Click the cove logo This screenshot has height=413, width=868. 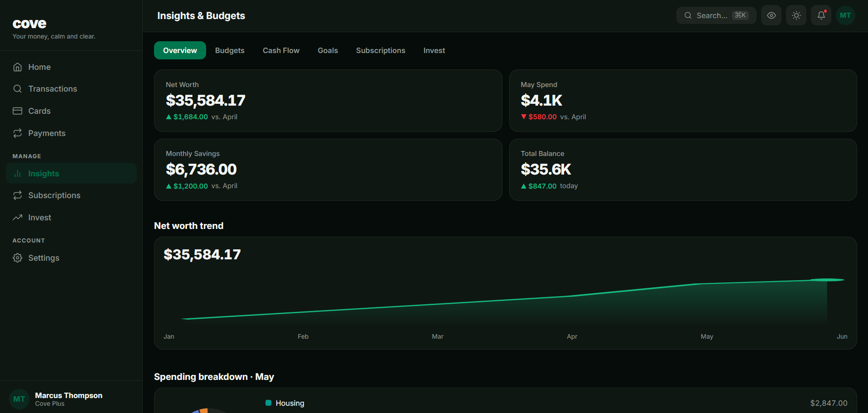tap(29, 24)
